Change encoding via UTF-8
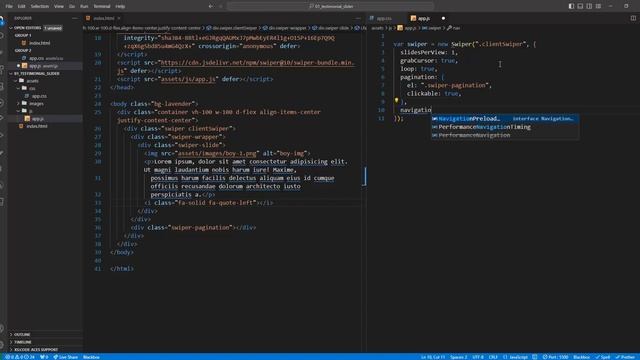Viewport: 640px width, 360px height. pyautogui.click(x=478, y=357)
